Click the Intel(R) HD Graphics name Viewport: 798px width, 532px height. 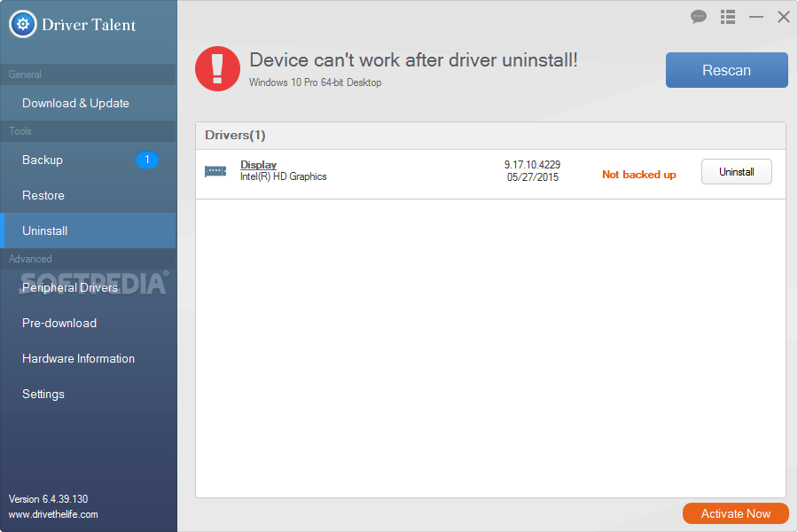[284, 176]
